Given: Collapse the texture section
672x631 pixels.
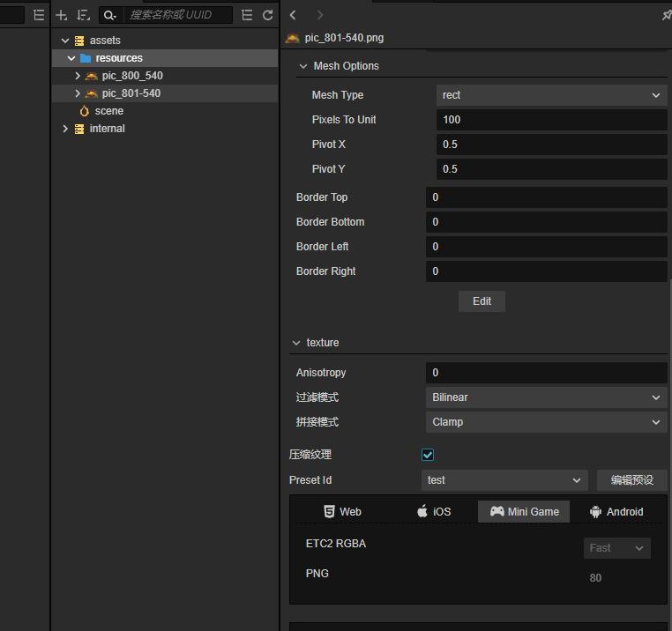Looking at the screenshot, I should pos(296,343).
